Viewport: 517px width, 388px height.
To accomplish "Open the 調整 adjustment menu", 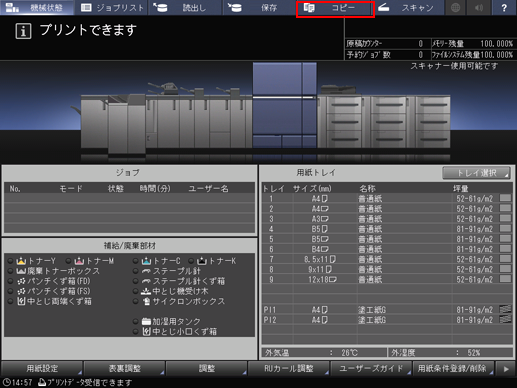I will click(207, 368).
